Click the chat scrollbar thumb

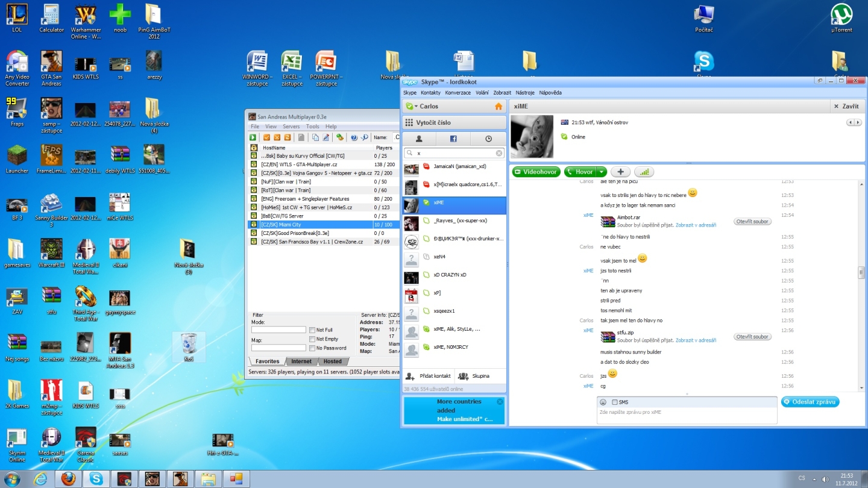tap(861, 272)
